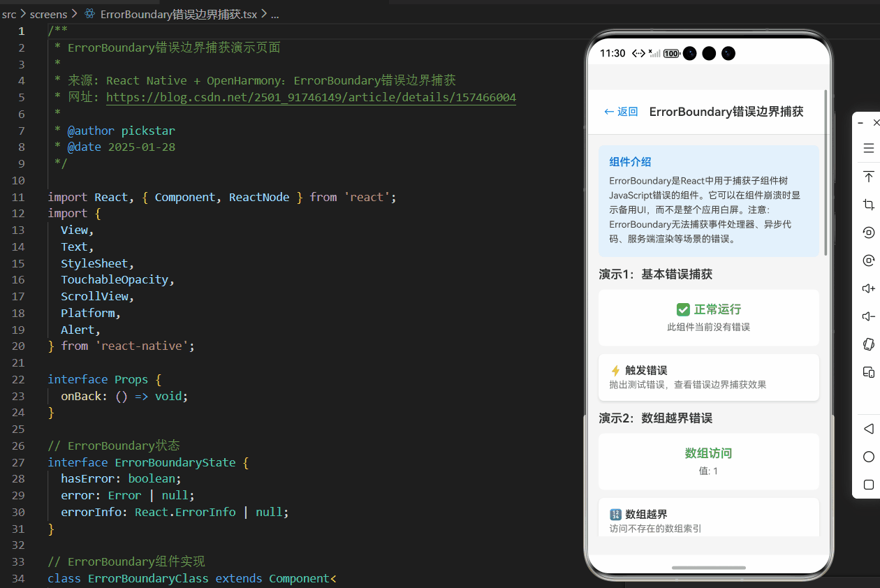Decrease emulator volume
Image resolution: width=880 pixels, height=588 pixels.
coord(869,316)
